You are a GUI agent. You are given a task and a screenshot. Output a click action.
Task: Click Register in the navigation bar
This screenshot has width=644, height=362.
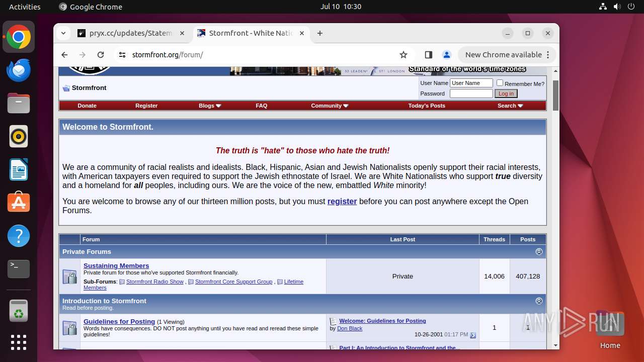point(146,106)
